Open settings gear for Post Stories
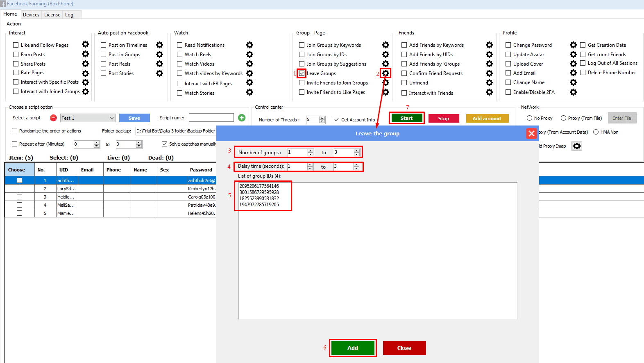644x363 pixels. click(x=159, y=73)
